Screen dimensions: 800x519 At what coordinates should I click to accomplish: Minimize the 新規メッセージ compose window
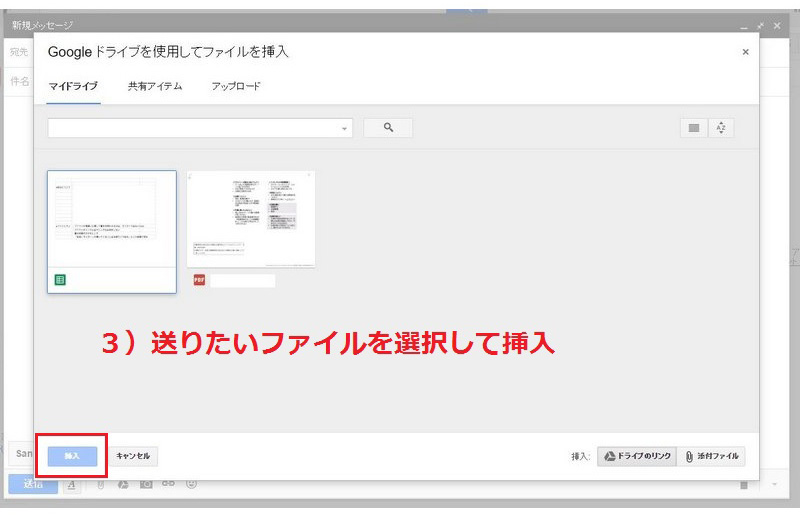744,26
